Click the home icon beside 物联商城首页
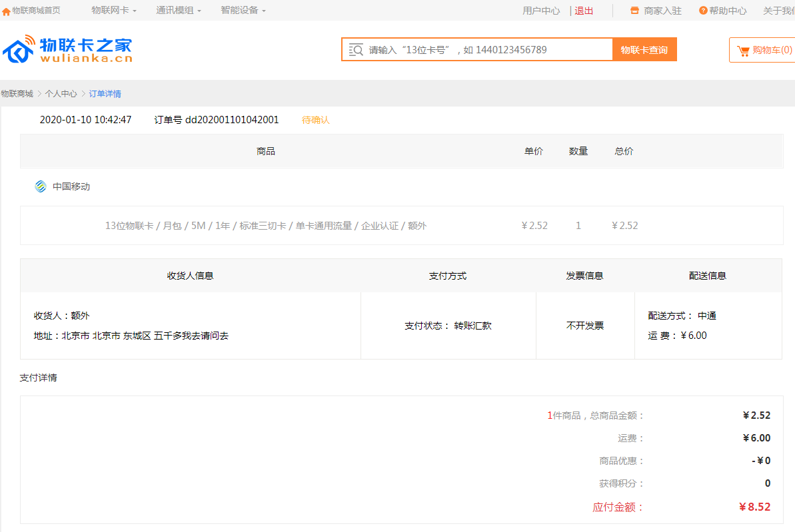Screen dimensions: 795x532 [6, 11]
